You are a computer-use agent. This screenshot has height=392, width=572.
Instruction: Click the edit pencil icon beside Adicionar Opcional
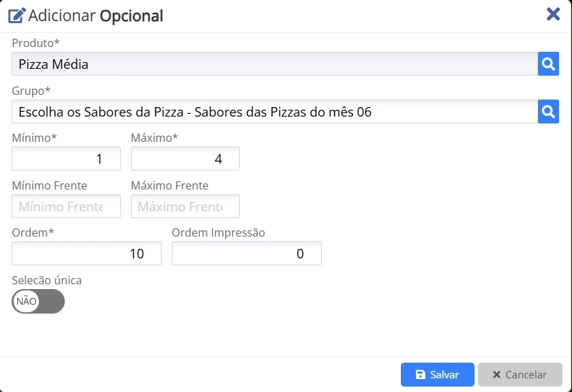coord(17,16)
